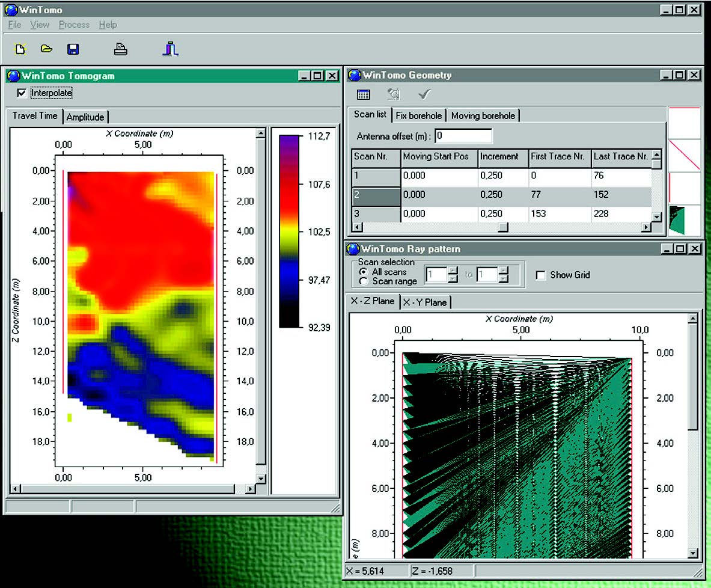Click the checkmark apply icon in Geometry window
The image size is (711, 588).
coord(424,94)
